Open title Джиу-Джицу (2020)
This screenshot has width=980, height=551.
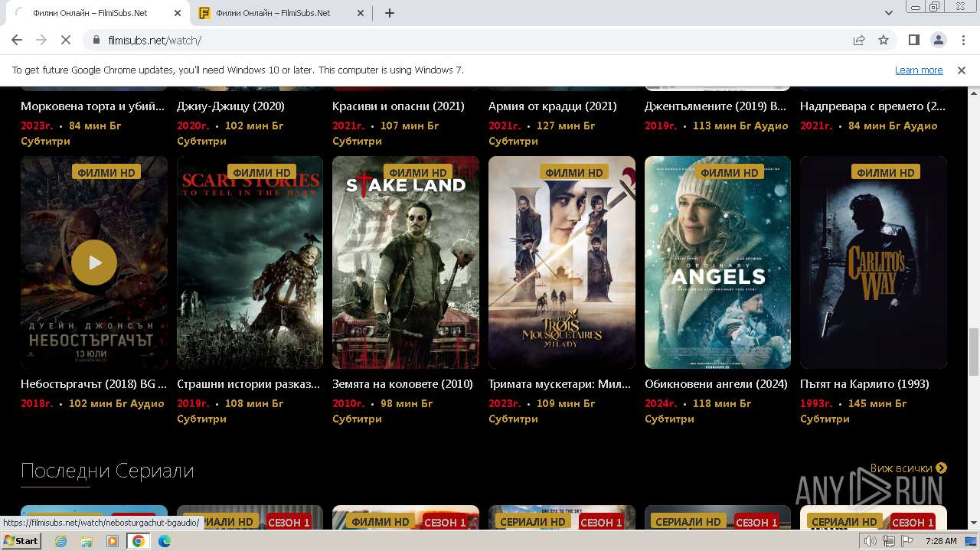pos(230,106)
